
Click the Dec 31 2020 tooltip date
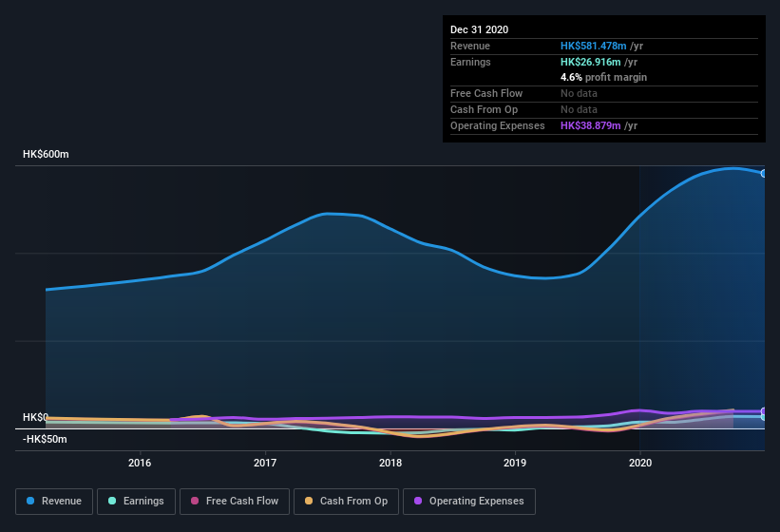(479, 29)
